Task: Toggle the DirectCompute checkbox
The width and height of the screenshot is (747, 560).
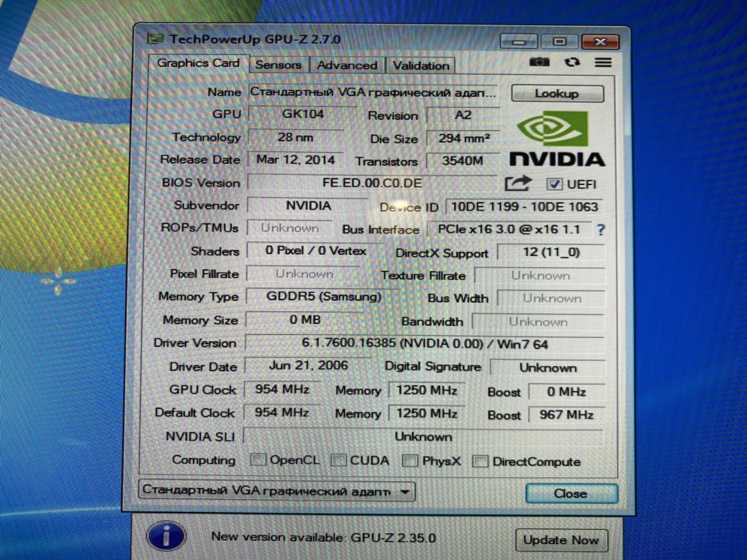Action: point(480,461)
